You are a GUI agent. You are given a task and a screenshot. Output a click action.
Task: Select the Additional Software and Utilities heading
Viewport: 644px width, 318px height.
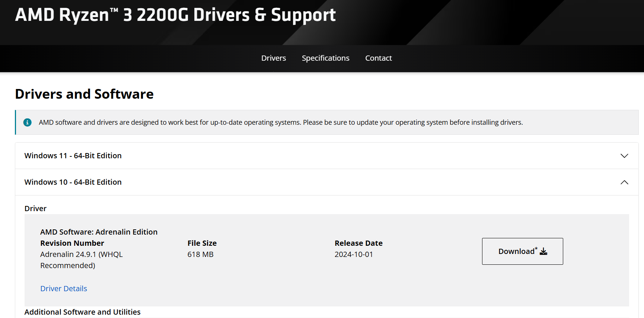point(82,312)
